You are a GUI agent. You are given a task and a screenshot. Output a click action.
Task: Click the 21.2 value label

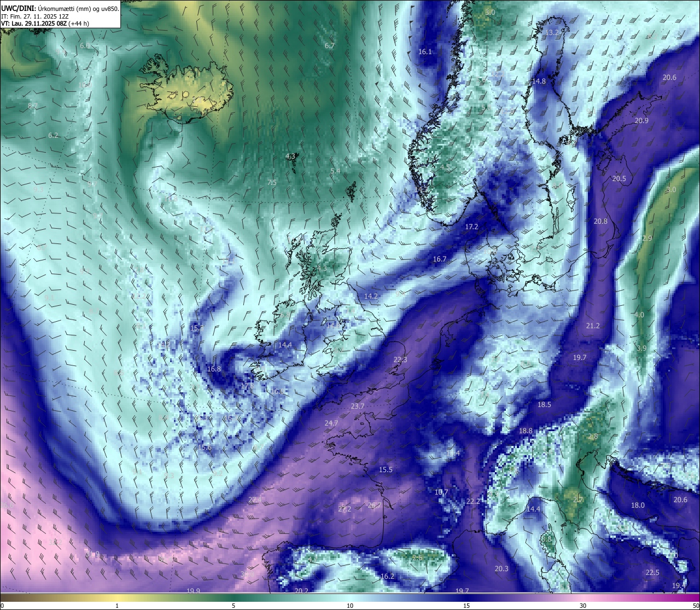pyautogui.click(x=593, y=326)
